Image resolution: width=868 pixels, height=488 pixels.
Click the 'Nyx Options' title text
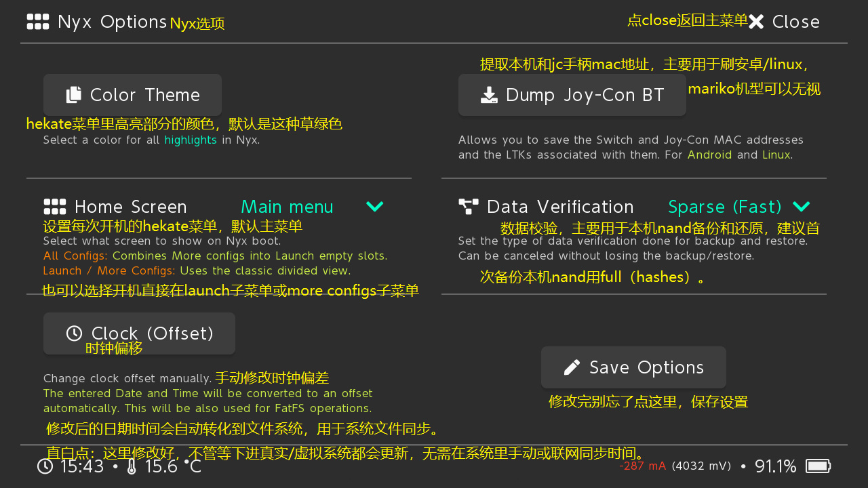click(x=112, y=22)
